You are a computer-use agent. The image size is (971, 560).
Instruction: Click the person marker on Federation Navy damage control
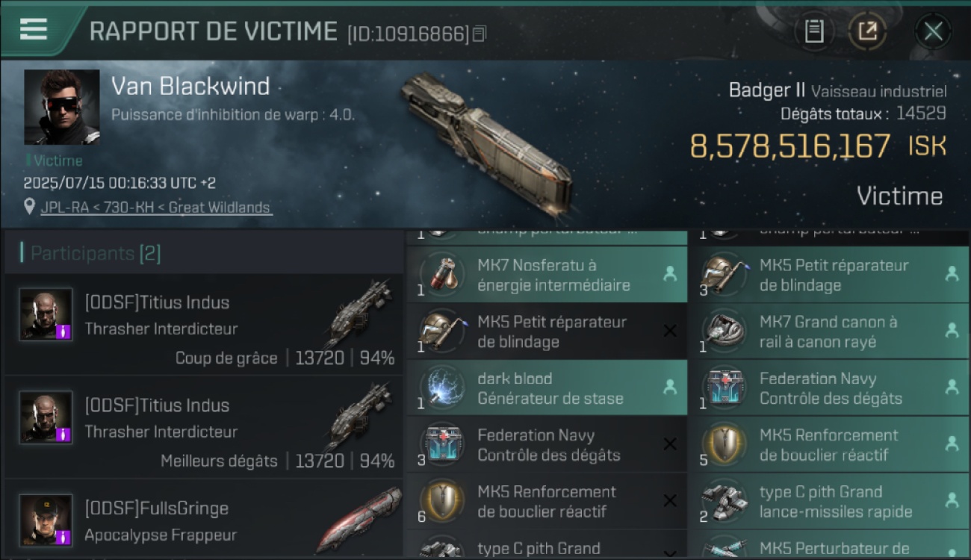click(952, 388)
